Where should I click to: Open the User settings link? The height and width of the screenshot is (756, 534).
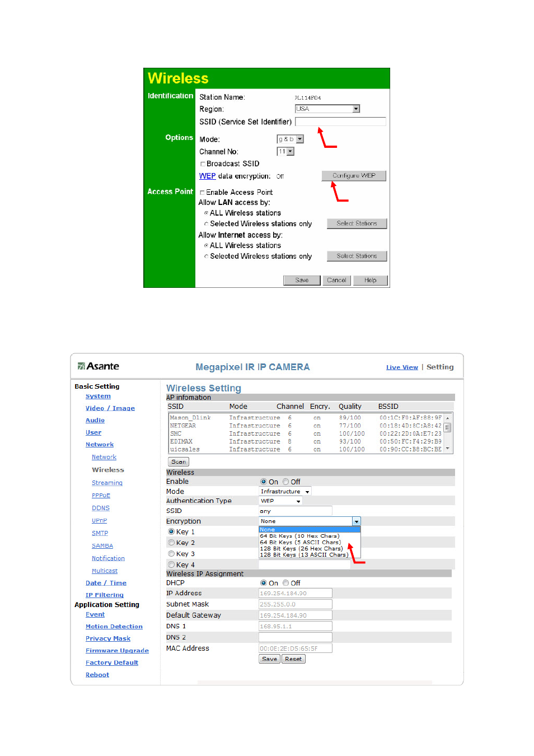(93, 433)
